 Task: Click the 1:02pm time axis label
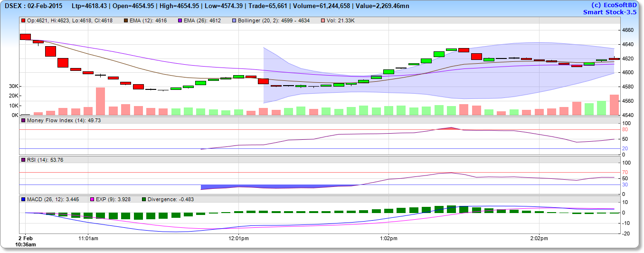pyautogui.click(x=388, y=237)
